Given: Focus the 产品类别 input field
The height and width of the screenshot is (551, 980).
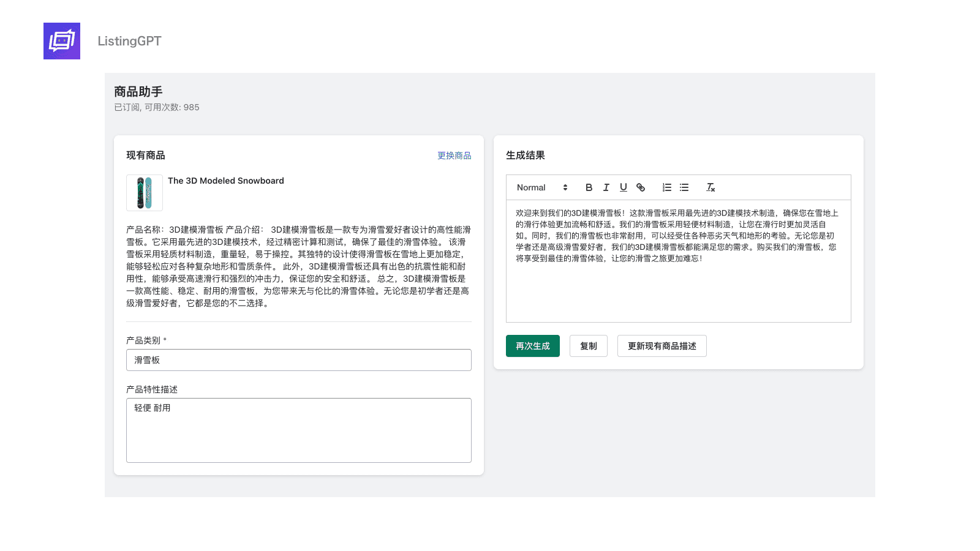Looking at the screenshot, I should click(298, 360).
